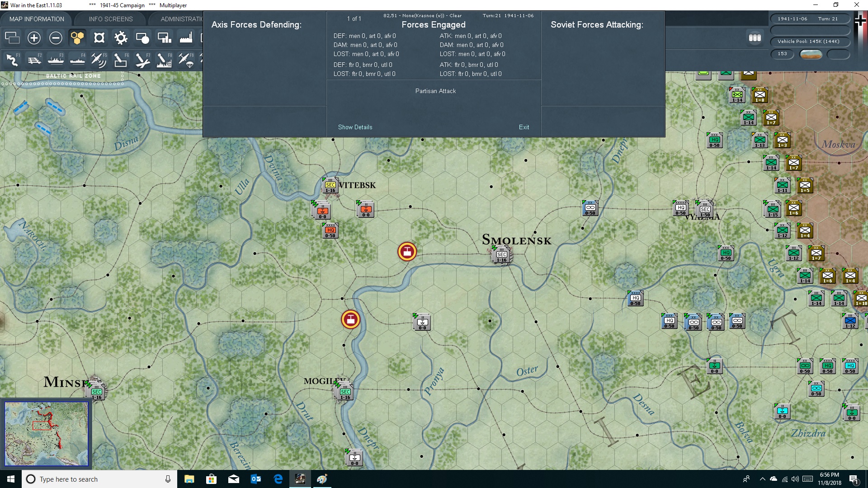This screenshot has height=488, width=868.
Task: Toggle the yellow hex grid display
Action: pos(77,38)
